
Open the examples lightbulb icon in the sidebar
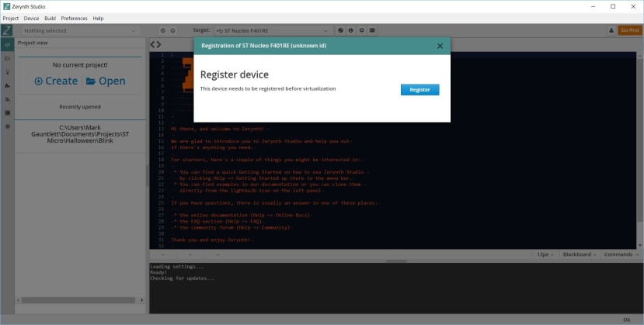tap(7, 72)
